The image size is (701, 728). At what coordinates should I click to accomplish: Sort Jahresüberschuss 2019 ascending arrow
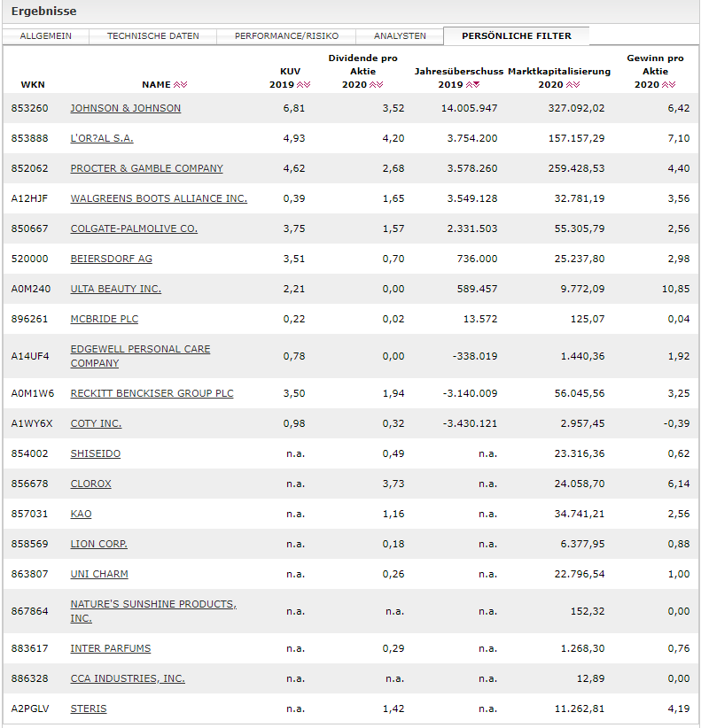(469, 84)
